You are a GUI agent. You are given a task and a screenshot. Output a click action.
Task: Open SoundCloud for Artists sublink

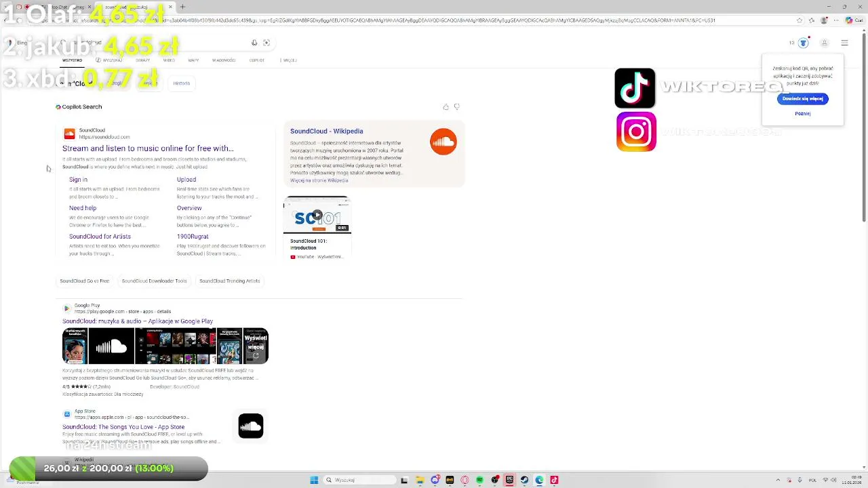pos(100,237)
